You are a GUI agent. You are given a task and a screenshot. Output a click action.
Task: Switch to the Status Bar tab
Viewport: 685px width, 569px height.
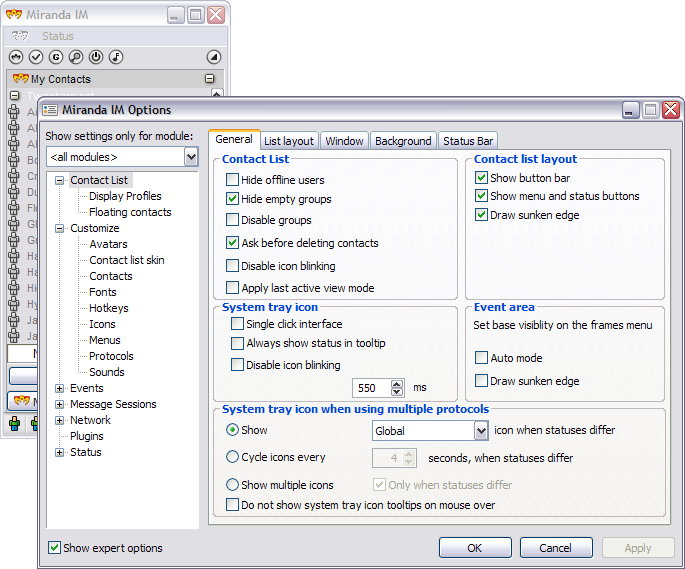pyautogui.click(x=468, y=141)
